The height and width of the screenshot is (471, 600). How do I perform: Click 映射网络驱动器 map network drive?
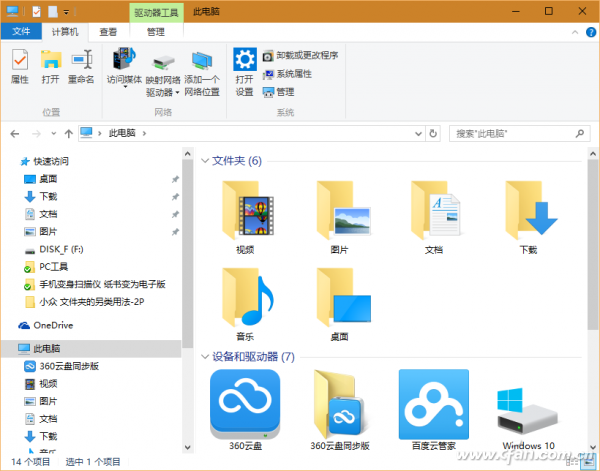(163, 75)
